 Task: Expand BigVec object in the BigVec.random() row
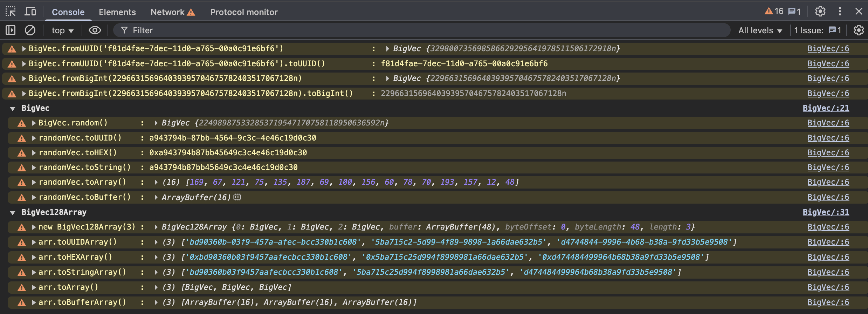click(x=156, y=123)
